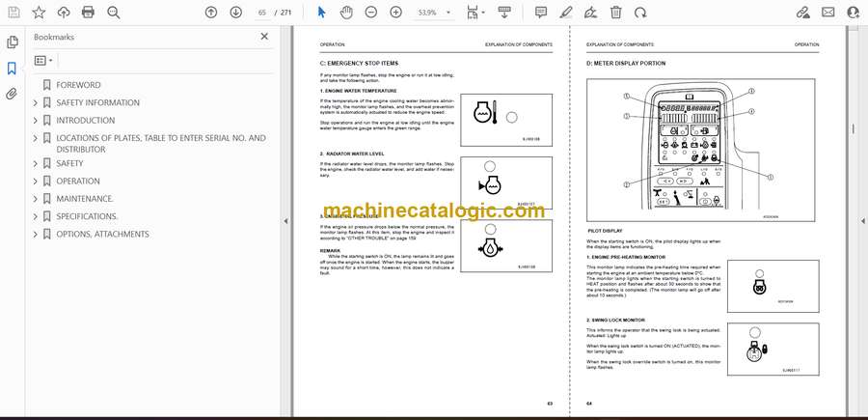Send the file by email
Screen dimensions: 868x420
click(x=828, y=13)
